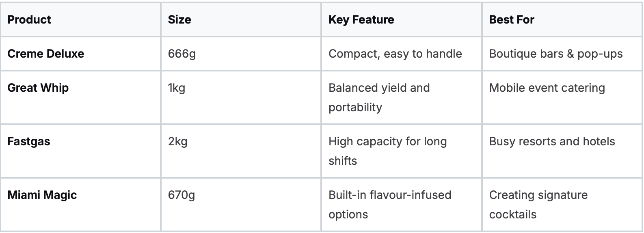Click the Best For column header

pyautogui.click(x=512, y=19)
